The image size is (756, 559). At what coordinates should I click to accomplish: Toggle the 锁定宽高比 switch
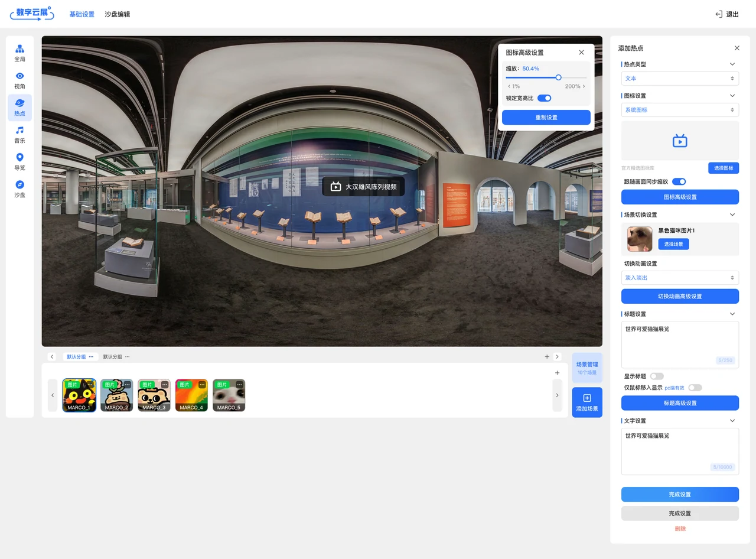pyautogui.click(x=544, y=98)
